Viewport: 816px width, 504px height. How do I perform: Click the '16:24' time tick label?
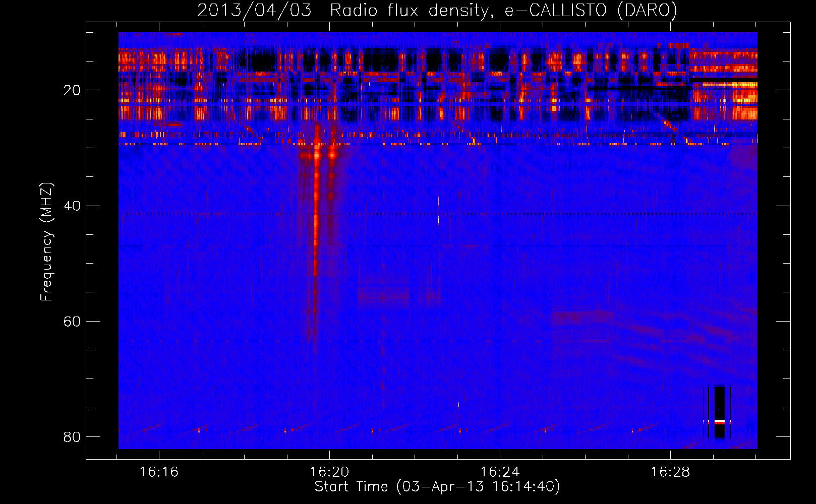point(500,472)
